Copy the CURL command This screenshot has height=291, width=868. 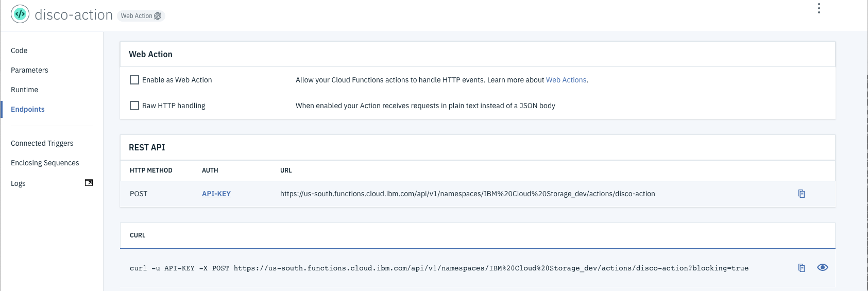(802, 268)
